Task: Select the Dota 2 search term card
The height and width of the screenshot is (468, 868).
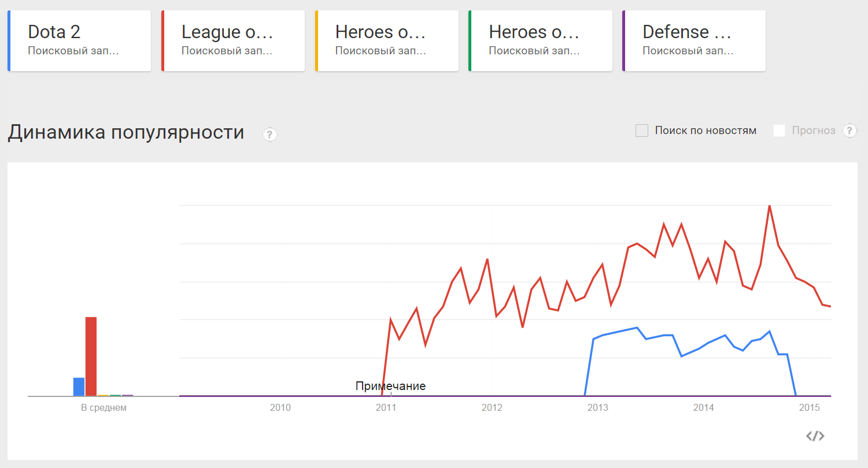Action: [x=79, y=41]
